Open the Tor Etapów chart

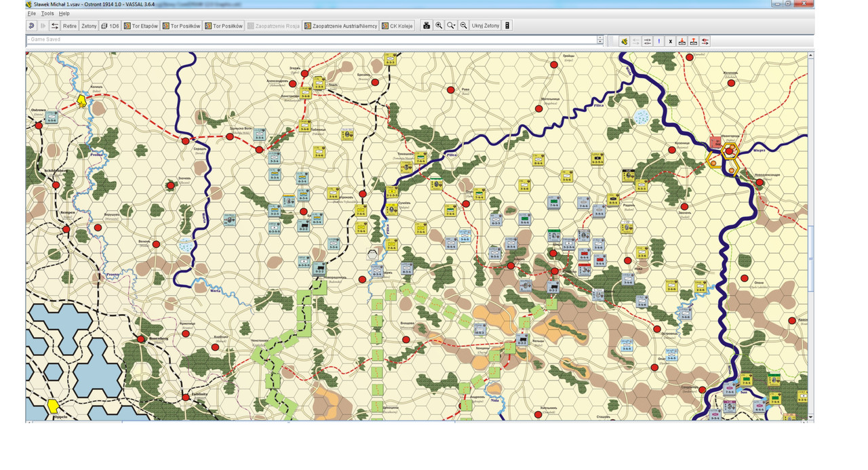point(141,26)
